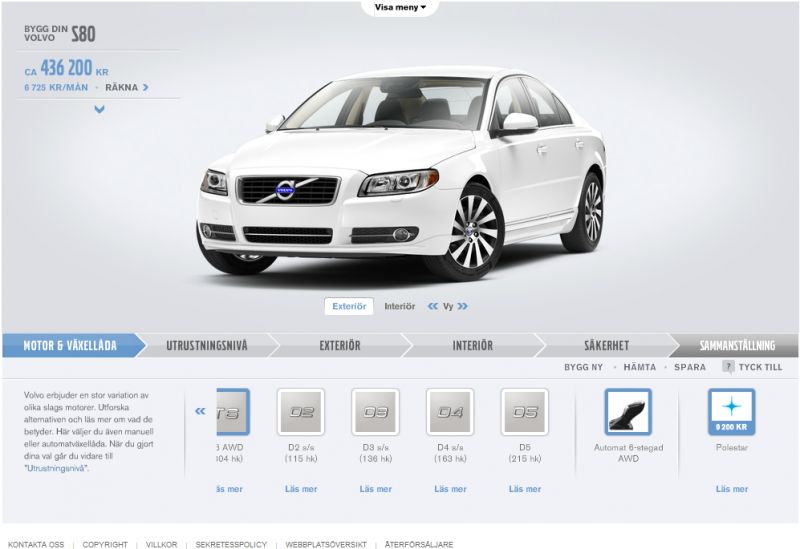Click Kontakta oss in footer
The image size is (800, 549).
coord(36,544)
